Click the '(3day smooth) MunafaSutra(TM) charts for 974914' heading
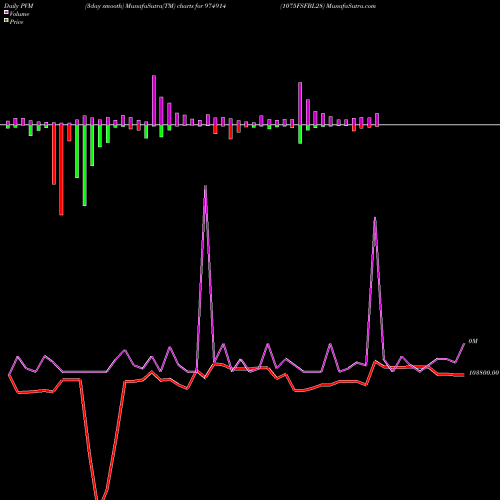This screenshot has height=500, width=500. [x=156, y=6]
